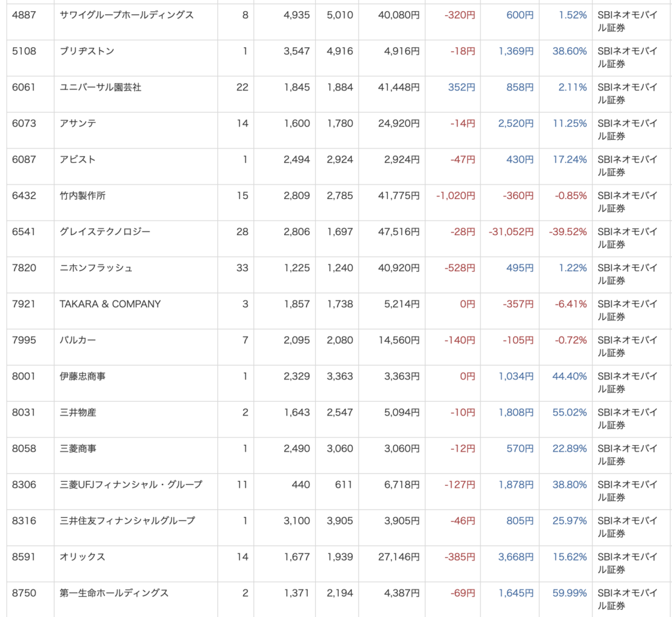Click 竹内製作所 stock name

tap(82, 196)
